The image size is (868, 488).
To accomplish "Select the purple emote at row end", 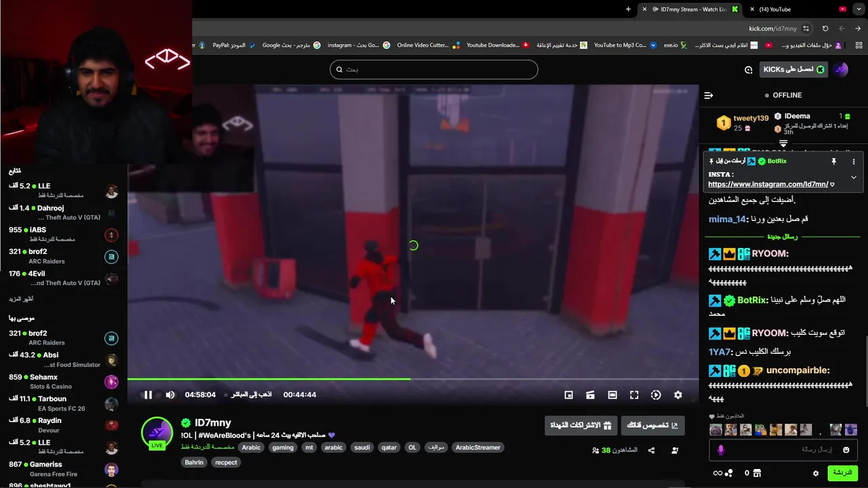I will point(850,430).
